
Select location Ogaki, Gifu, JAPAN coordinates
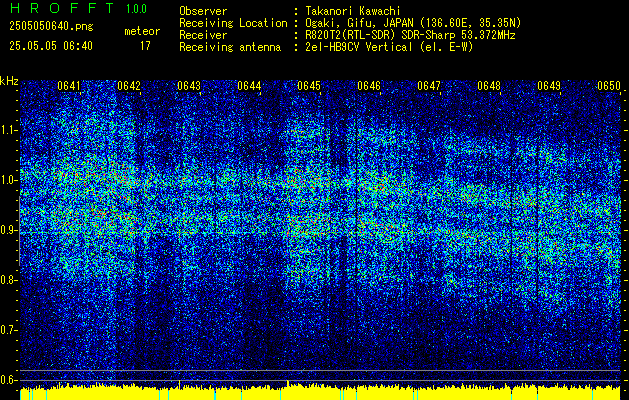412,23
